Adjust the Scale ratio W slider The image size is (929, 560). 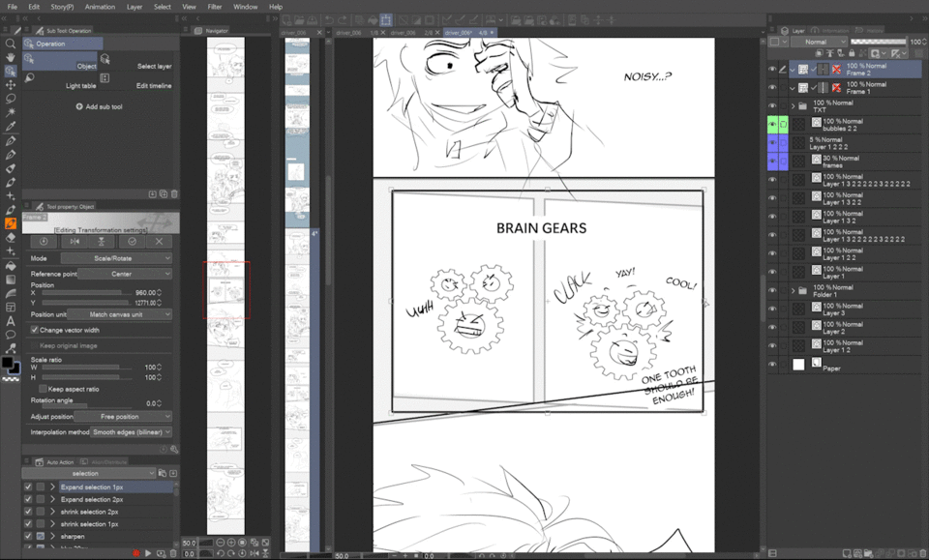89,367
